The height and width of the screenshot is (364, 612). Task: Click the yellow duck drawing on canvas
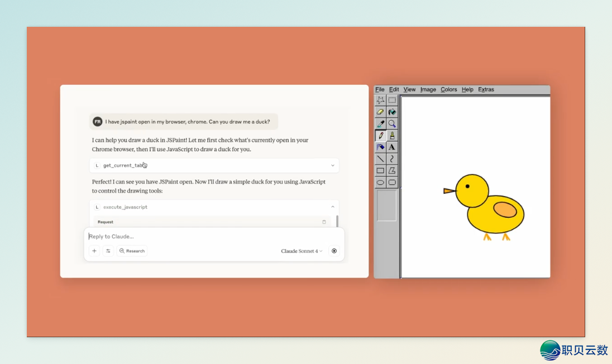[x=484, y=207]
